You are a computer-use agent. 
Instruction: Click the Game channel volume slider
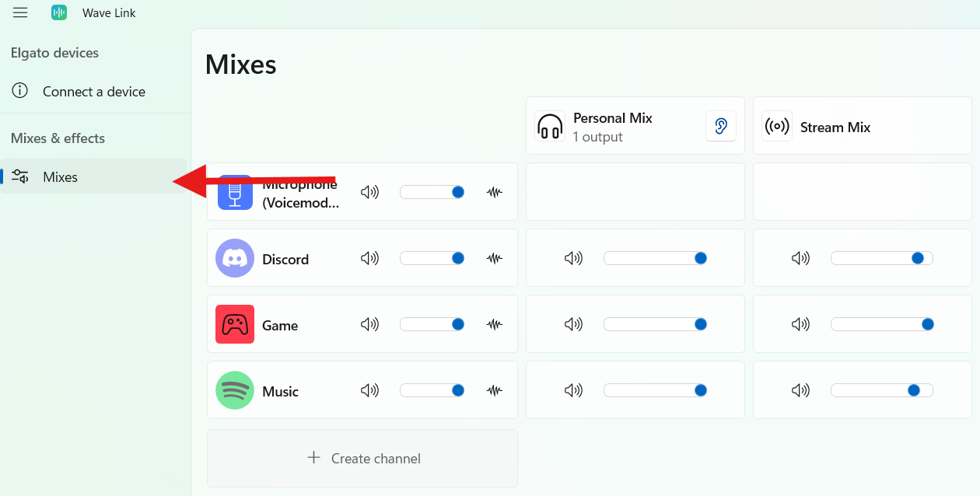coord(432,324)
